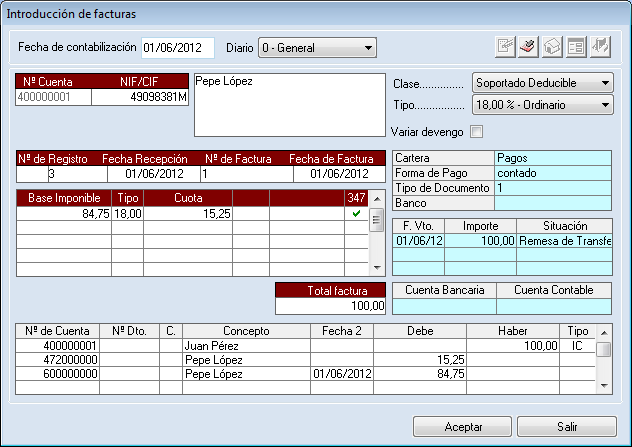Click the house-shaped toolbar icon
632x447 pixels.
pyautogui.click(x=553, y=47)
